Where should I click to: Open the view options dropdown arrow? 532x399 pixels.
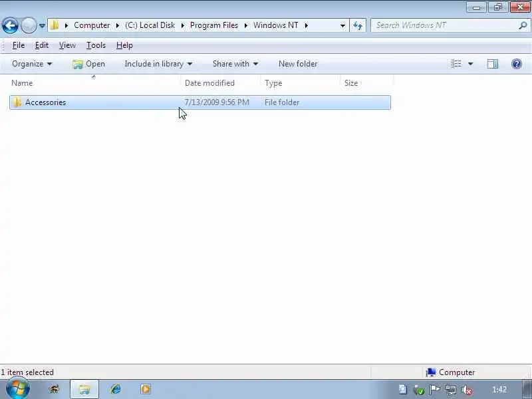tap(471, 64)
